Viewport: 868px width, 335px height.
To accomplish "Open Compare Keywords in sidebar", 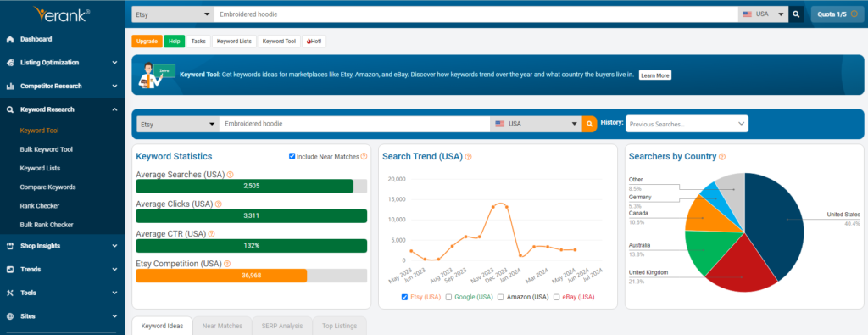I will pyautogui.click(x=47, y=187).
